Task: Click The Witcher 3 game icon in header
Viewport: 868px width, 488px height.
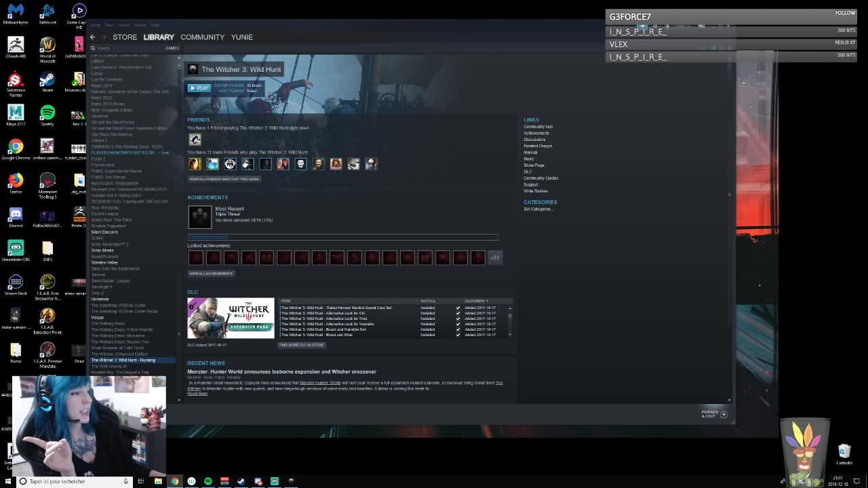Action: pos(193,69)
